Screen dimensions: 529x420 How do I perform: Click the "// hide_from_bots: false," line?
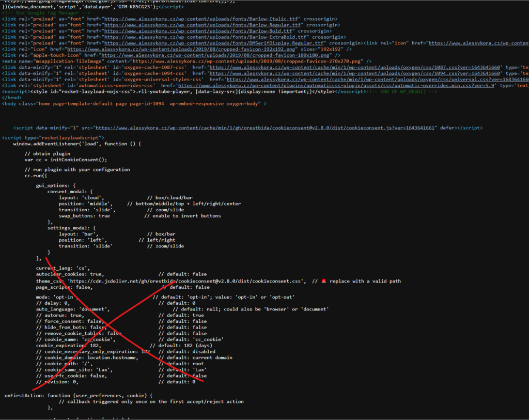[70, 328]
